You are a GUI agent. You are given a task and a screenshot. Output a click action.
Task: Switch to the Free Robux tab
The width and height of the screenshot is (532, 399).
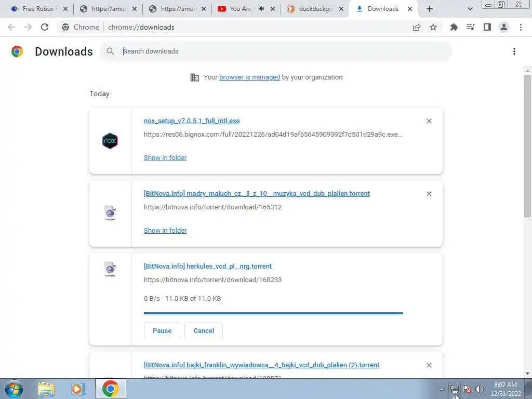(37, 9)
